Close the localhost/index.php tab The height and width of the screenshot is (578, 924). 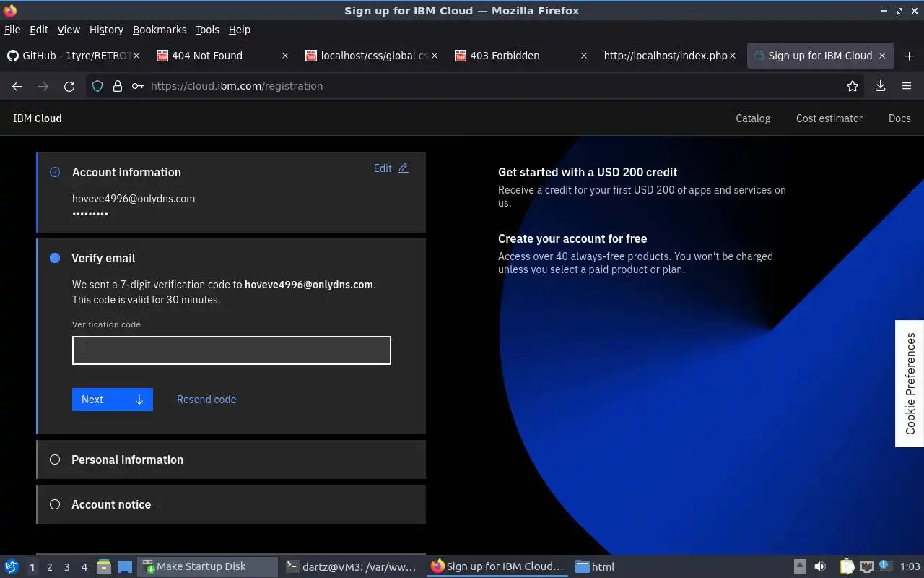coord(733,56)
